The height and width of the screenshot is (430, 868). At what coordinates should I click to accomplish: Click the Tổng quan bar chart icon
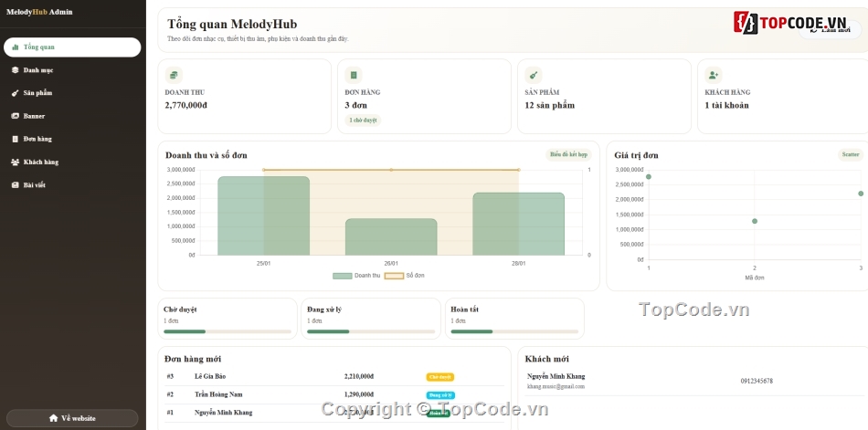(x=15, y=47)
